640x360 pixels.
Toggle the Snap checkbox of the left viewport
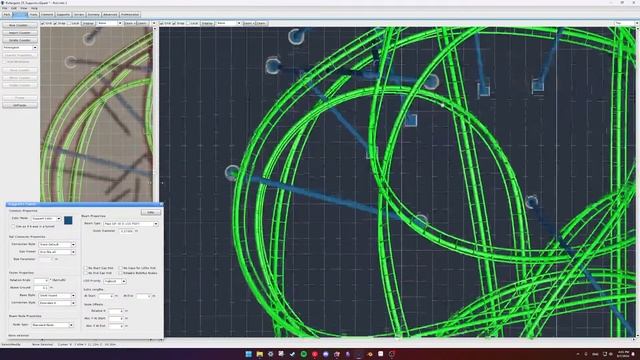click(56, 23)
